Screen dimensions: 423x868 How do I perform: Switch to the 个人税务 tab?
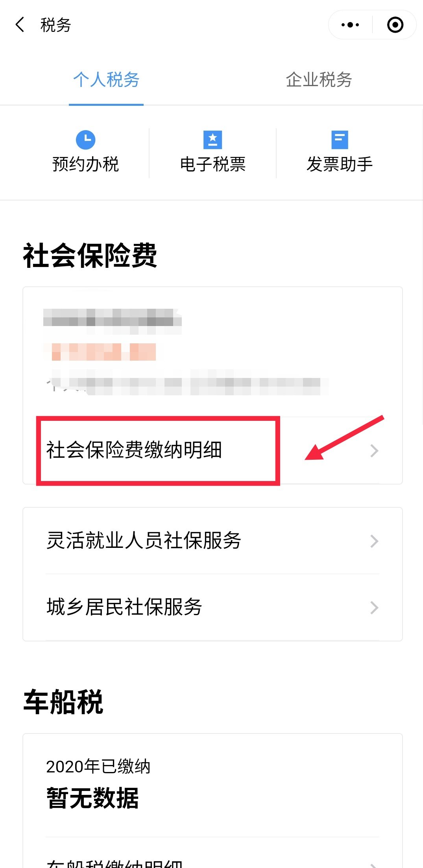click(106, 79)
